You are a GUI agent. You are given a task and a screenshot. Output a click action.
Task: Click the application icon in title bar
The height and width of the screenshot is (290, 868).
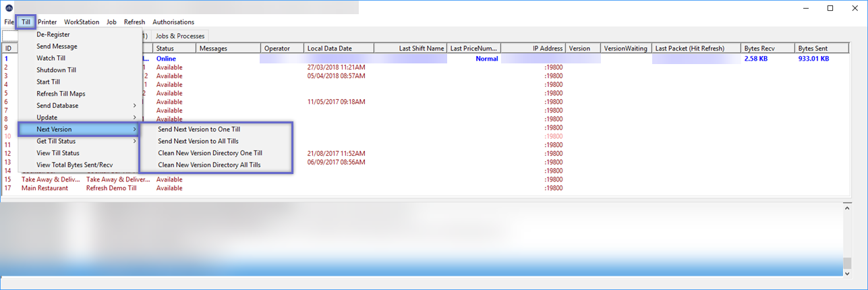coord(9,7)
